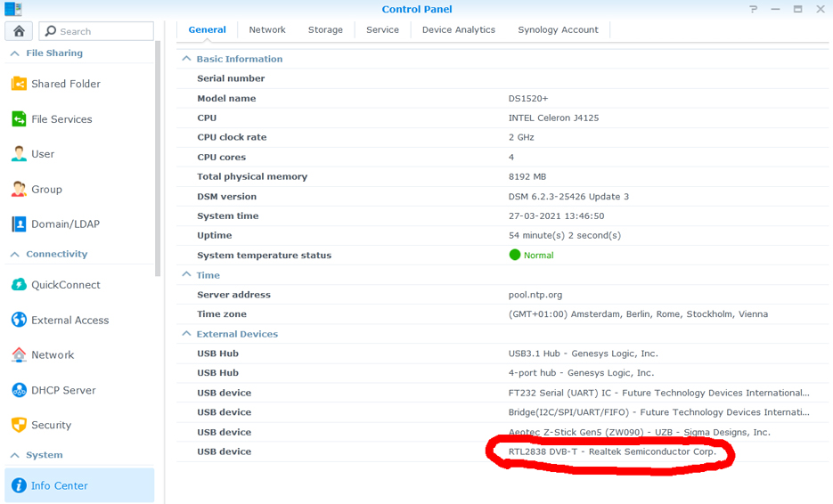Switch to the Service tab
The height and width of the screenshot is (504, 833).
[382, 29]
